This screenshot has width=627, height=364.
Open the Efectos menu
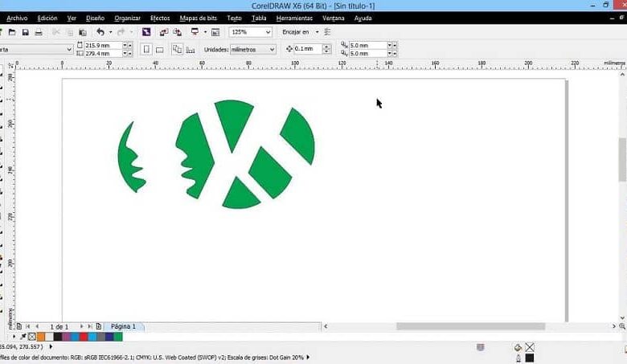[160, 18]
